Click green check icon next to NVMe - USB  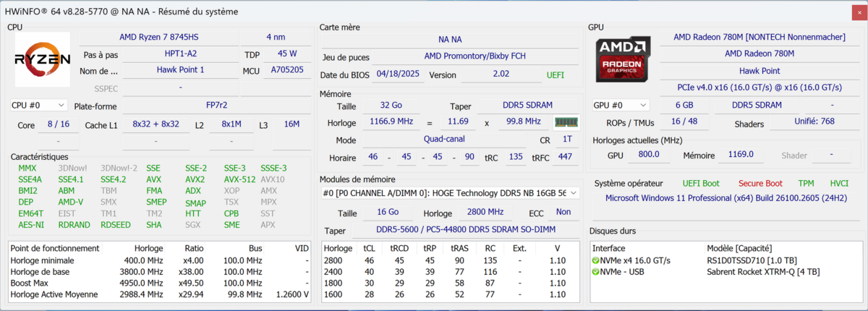pos(595,272)
